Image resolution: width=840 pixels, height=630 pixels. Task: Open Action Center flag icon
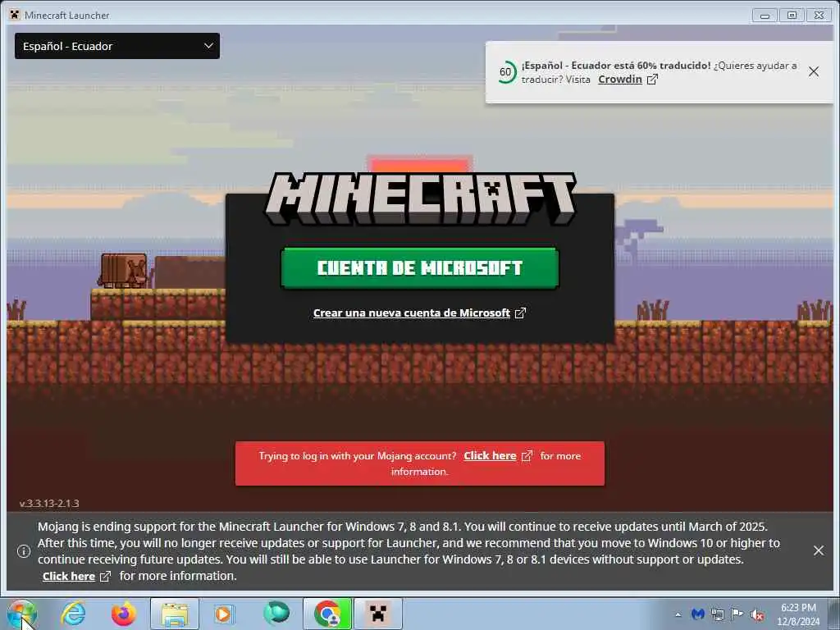point(737,614)
